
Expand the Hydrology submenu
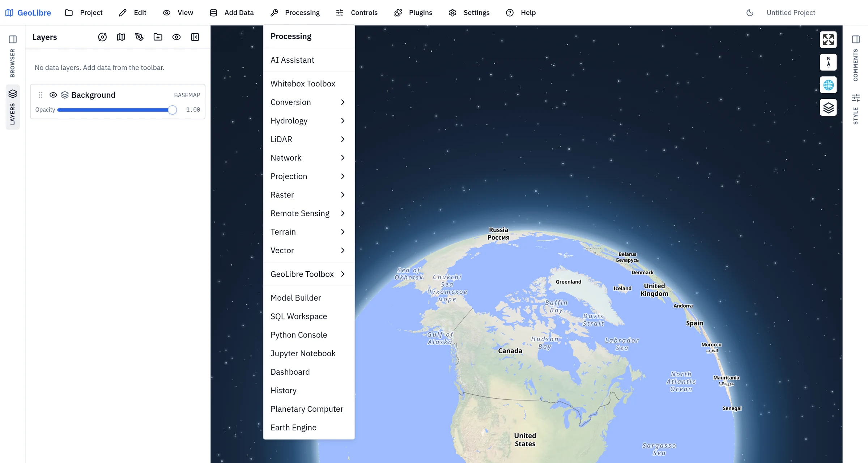(x=309, y=121)
